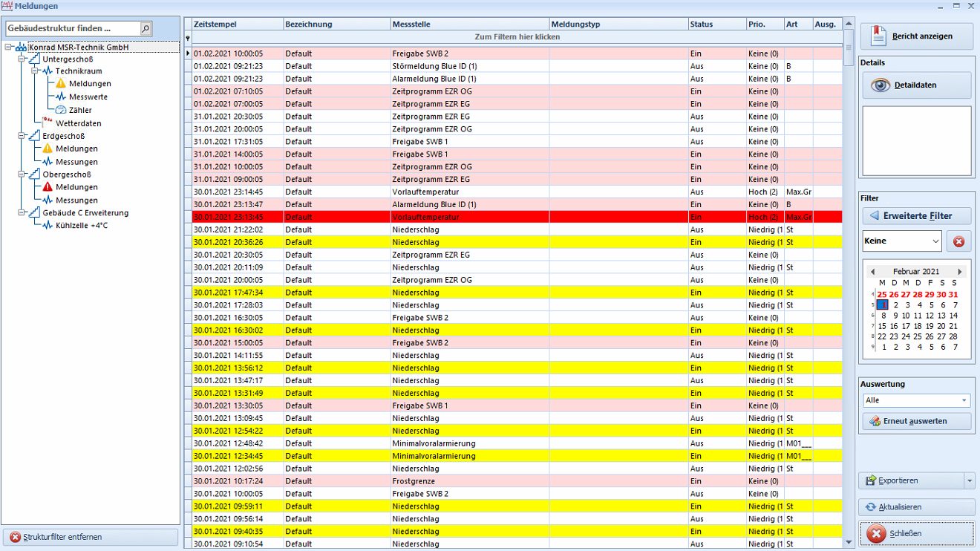Click the document icon on Bericht anzeigen
Screen dimensions: 980x551
(x=880, y=35)
